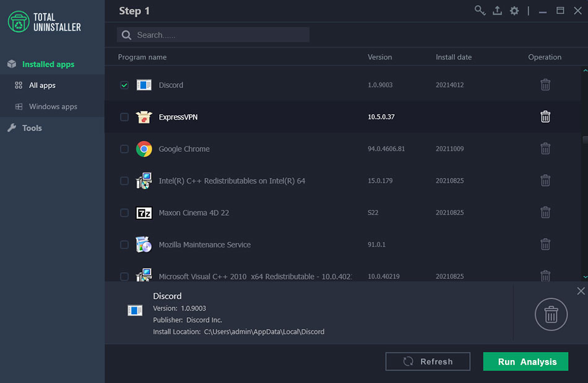The image size is (588, 383).
Task: Click the Operation column header
Action: tap(545, 57)
